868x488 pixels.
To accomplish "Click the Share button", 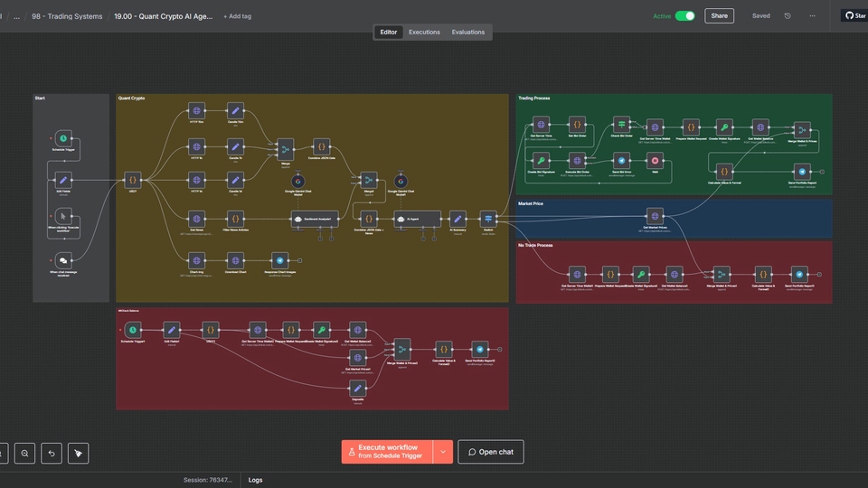I will (719, 16).
